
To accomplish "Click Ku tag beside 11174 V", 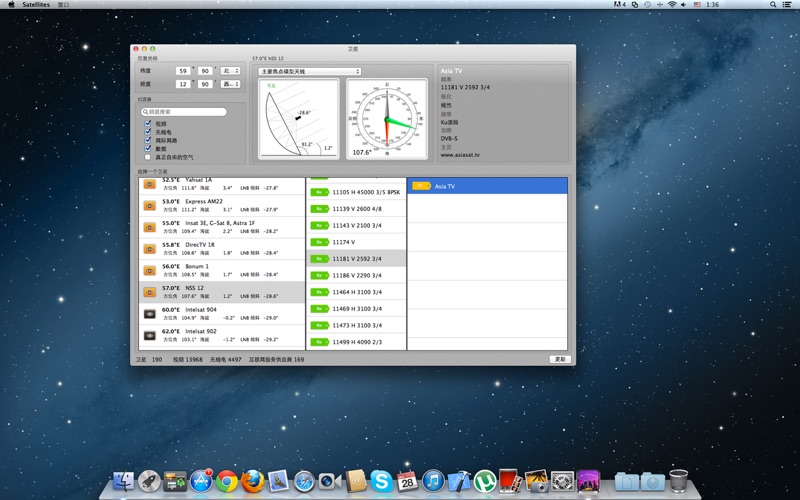I will click(x=320, y=242).
